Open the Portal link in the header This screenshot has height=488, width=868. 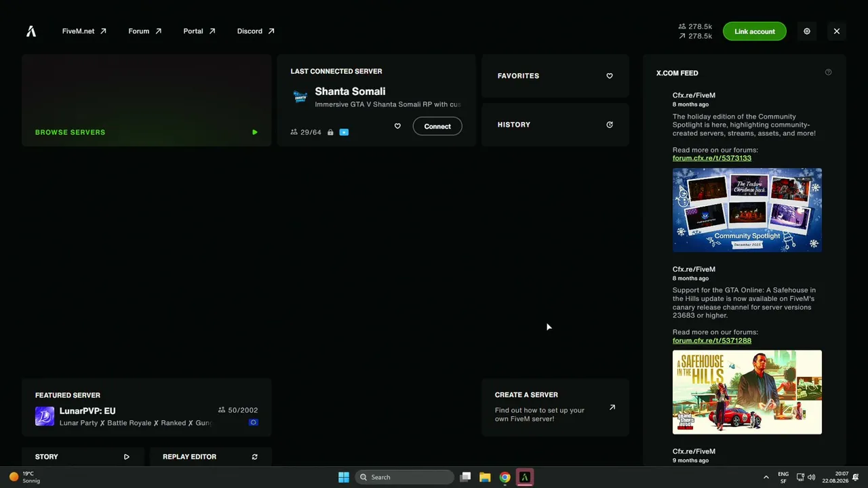[199, 31]
